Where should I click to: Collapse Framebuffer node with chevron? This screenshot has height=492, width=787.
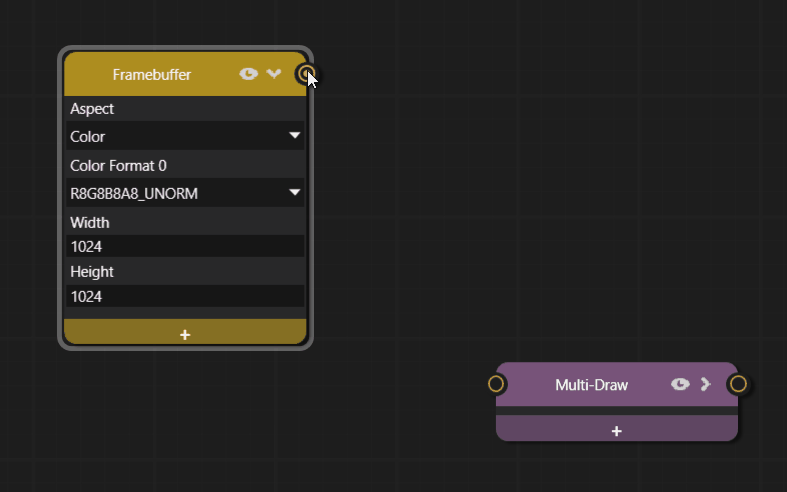click(x=274, y=74)
